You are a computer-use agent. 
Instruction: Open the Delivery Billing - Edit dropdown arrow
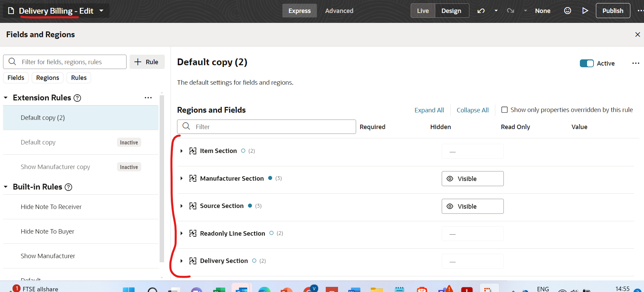tap(101, 11)
